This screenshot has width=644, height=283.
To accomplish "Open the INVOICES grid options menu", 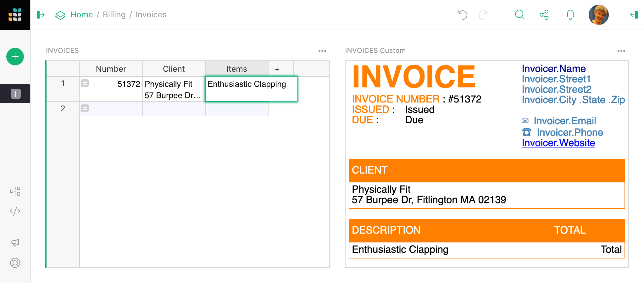I will click(x=323, y=51).
